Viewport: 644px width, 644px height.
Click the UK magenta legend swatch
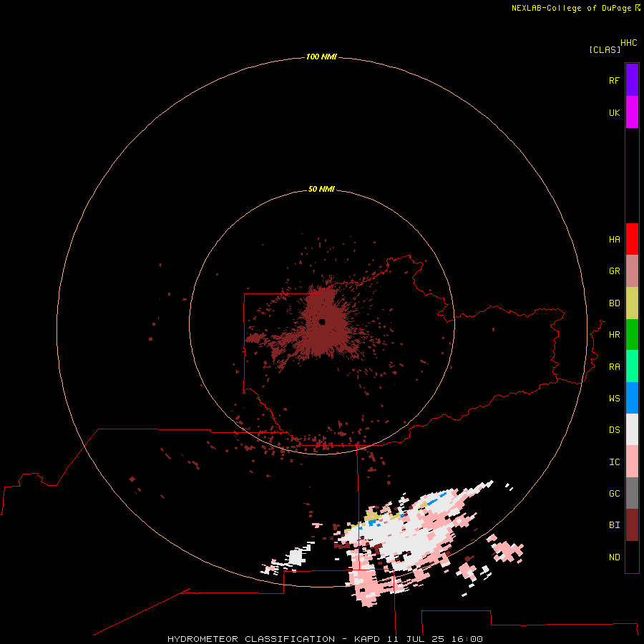tap(632, 112)
